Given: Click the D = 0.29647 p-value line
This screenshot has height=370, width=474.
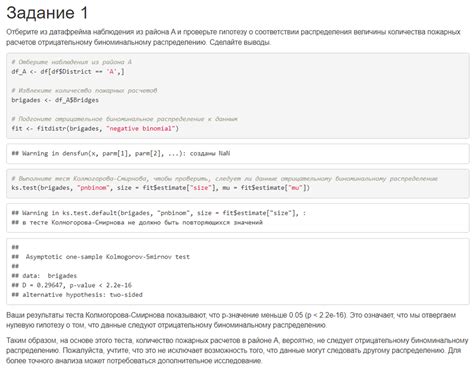Looking at the screenshot, I should 72,285.
